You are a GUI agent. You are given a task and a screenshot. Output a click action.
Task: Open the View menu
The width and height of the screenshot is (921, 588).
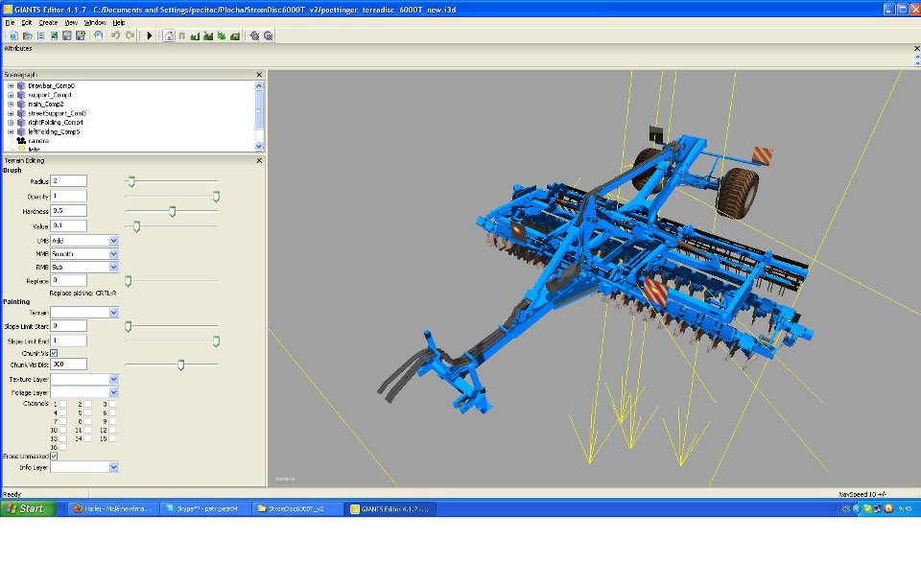point(71,22)
